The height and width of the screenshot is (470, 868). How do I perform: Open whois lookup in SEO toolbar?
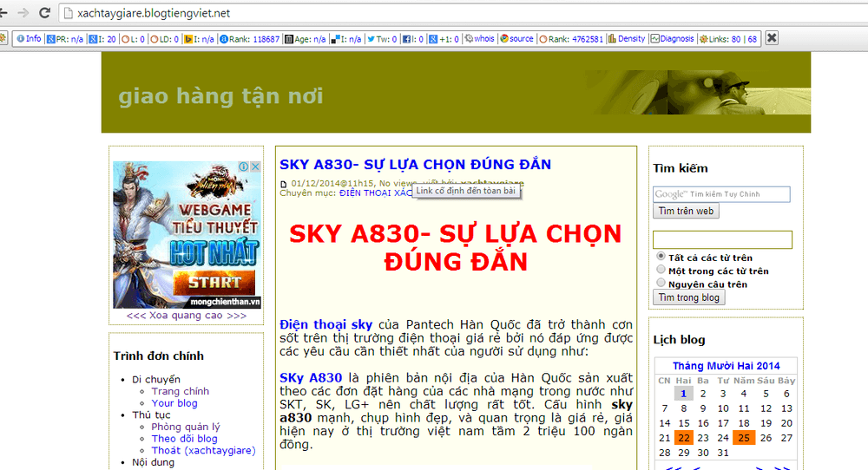point(479,39)
